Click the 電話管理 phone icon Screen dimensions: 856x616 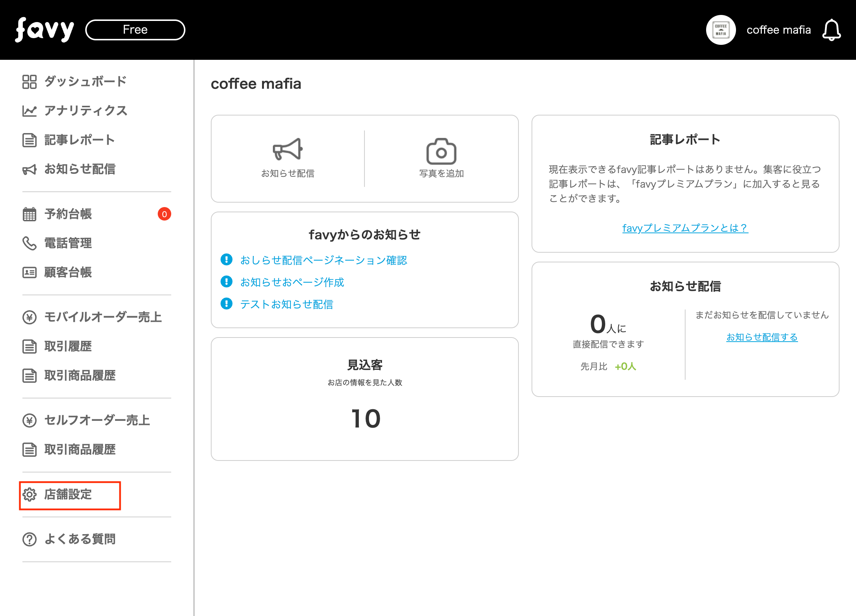[30, 243]
